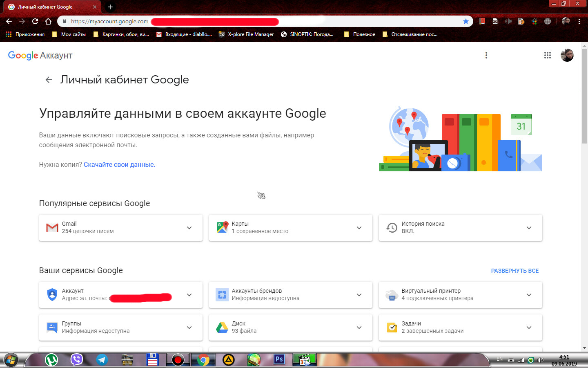Click the browser back button
Viewport: 588px width, 368px height.
(x=9, y=21)
